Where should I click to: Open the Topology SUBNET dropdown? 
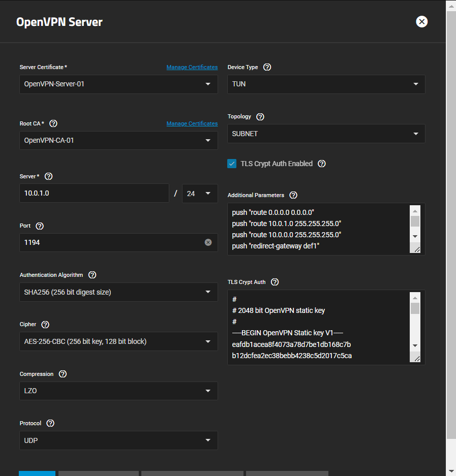pos(326,134)
